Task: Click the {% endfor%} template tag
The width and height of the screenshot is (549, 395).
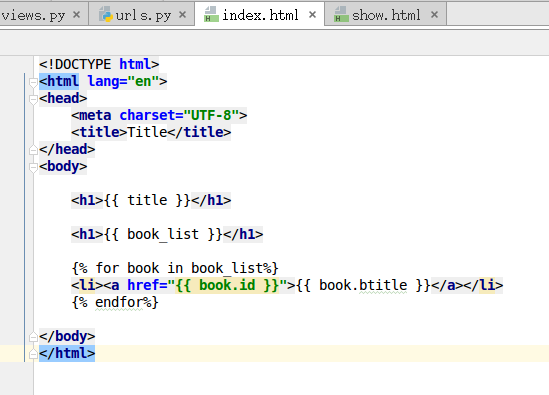Action: click(115, 302)
